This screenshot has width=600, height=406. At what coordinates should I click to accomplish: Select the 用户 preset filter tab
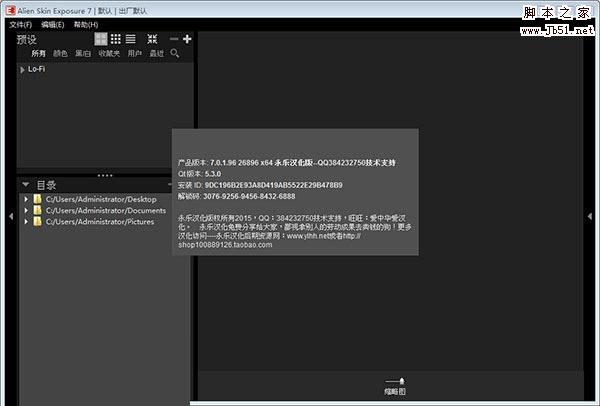coord(135,54)
